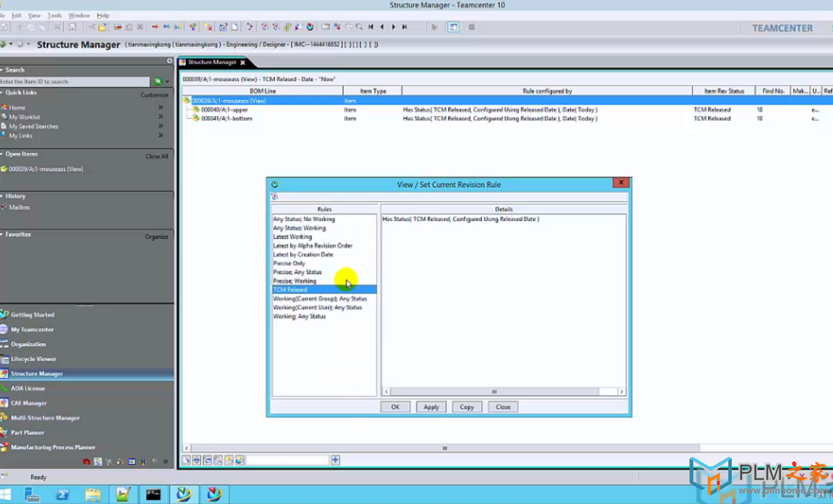Viewport: 833px width, 504px height.
Task: Open Manufacturing Process Planner
Action: pos(53,447)
